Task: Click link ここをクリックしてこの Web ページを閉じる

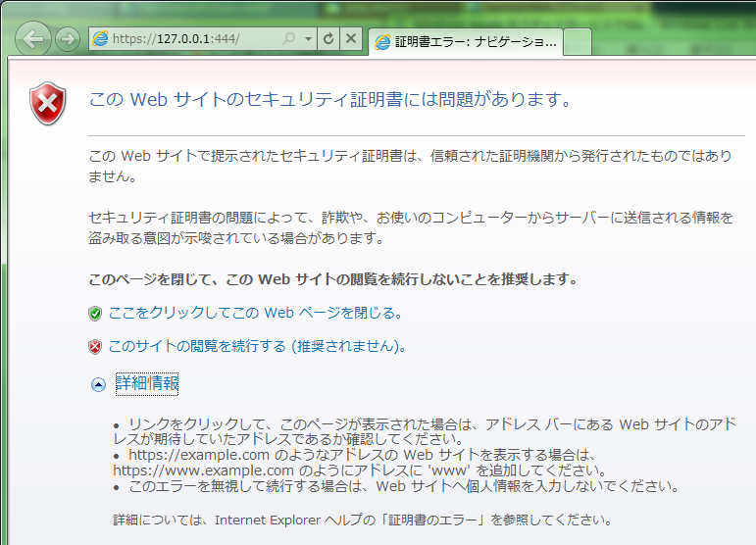Action: (255, 314)
